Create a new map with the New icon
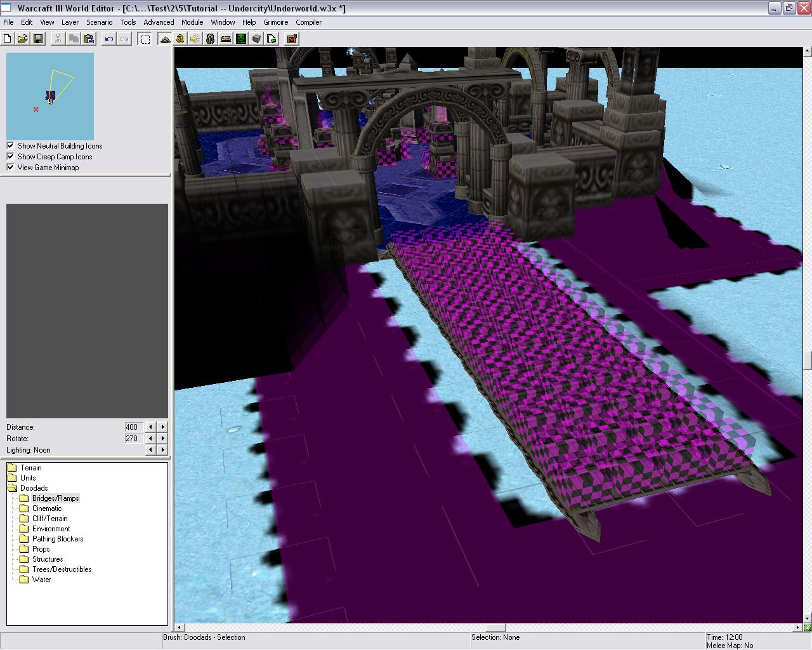The width and height of the screenshot is (812, 650). [x=8, y=39]
